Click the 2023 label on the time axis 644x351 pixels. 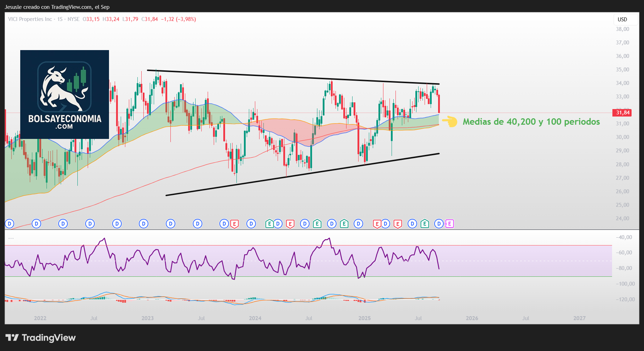click(148, 318)
